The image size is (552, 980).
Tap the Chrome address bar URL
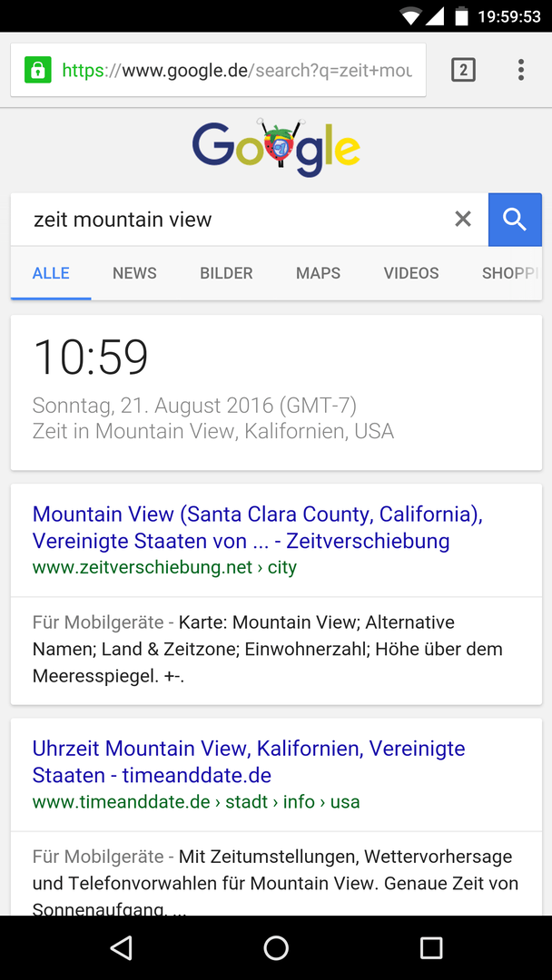click(x=238, y=70)
